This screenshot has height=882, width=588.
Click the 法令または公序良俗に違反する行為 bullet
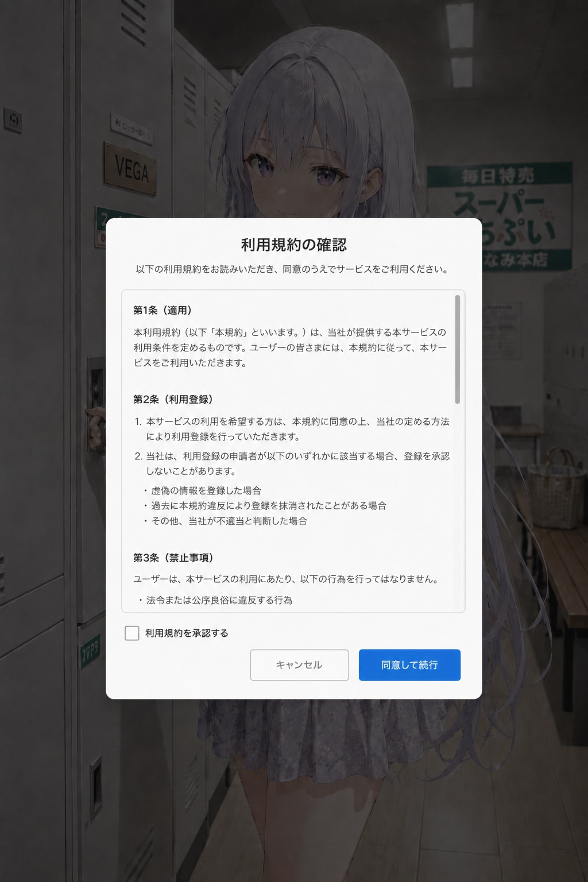(215, 600)
